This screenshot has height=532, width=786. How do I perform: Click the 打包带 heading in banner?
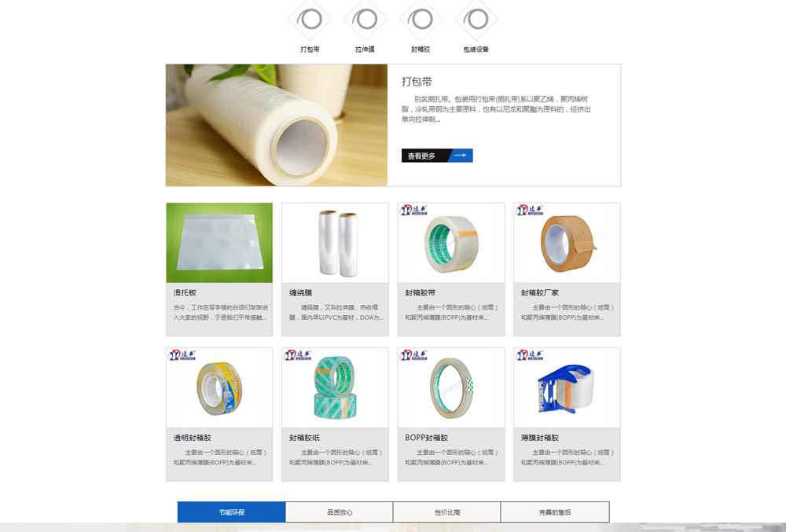tap(417, 82)
